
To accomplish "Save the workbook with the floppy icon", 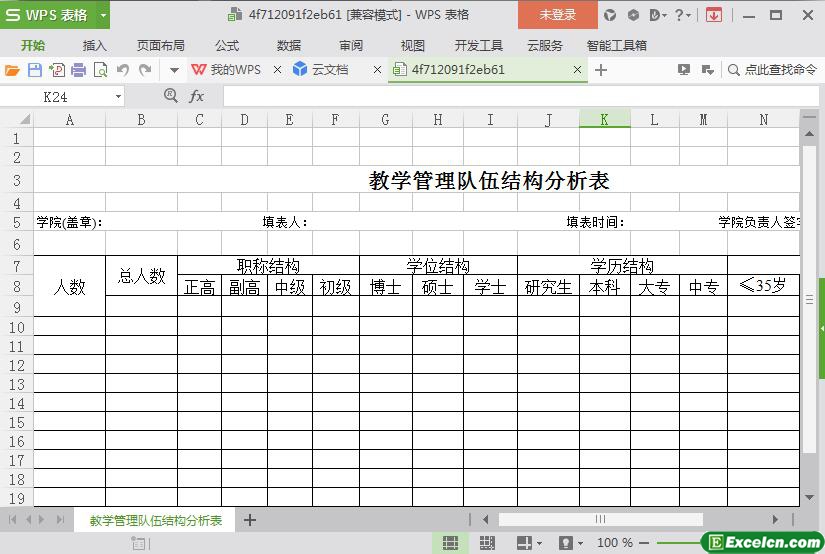I will click(35, 70).
